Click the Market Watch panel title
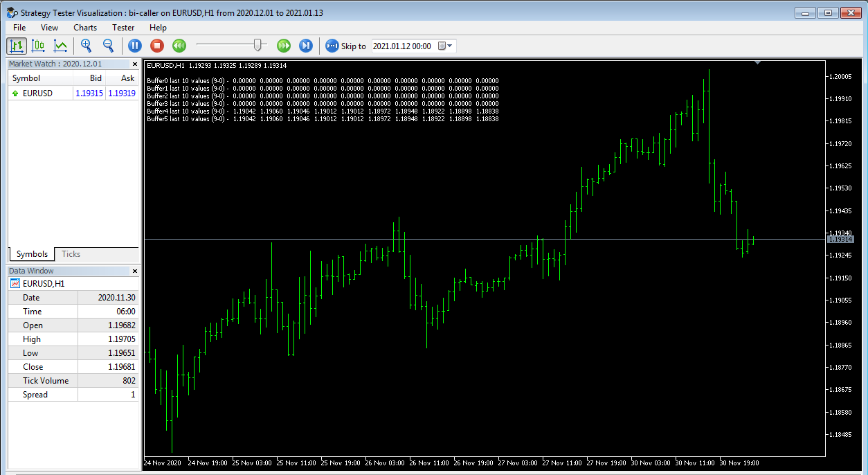The width and height of the screenshot is (868, 475). click(x=55, y=64)
